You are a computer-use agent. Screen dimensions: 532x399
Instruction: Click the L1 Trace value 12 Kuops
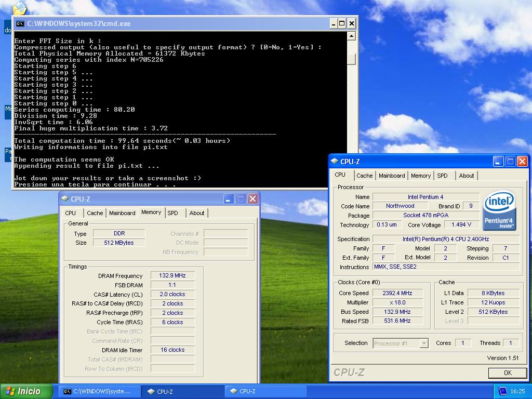click(x=493, y=302)
